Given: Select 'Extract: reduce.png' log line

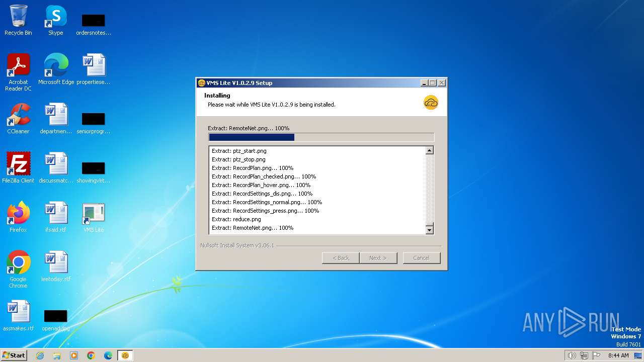Looking at the screenshot, I should (236, 219).
